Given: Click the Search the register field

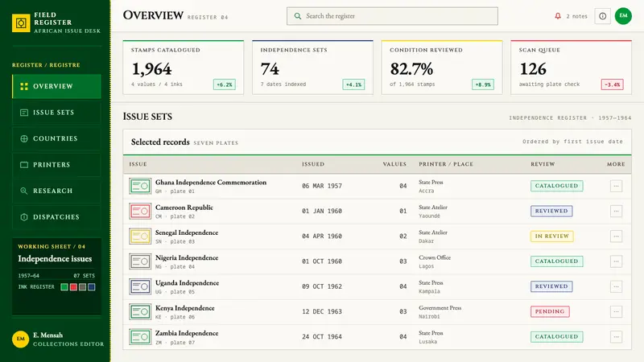Looking at the screenshot, I should 392,16.
